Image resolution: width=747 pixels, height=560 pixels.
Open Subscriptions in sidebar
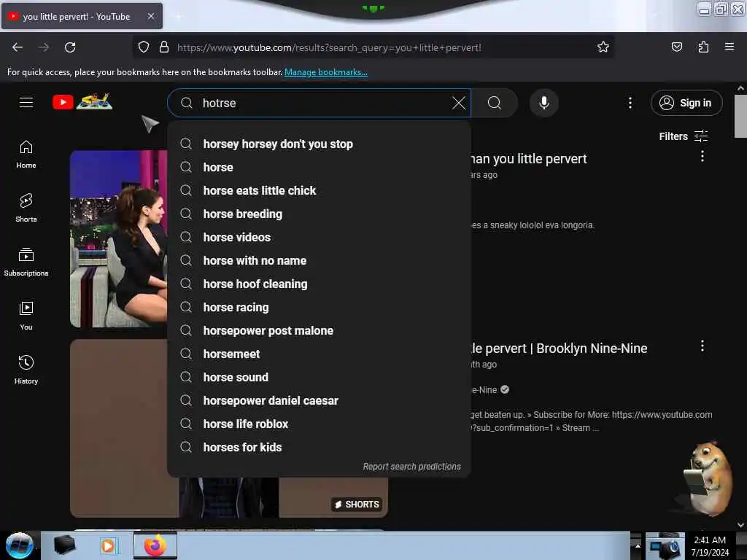coord(26,262)
